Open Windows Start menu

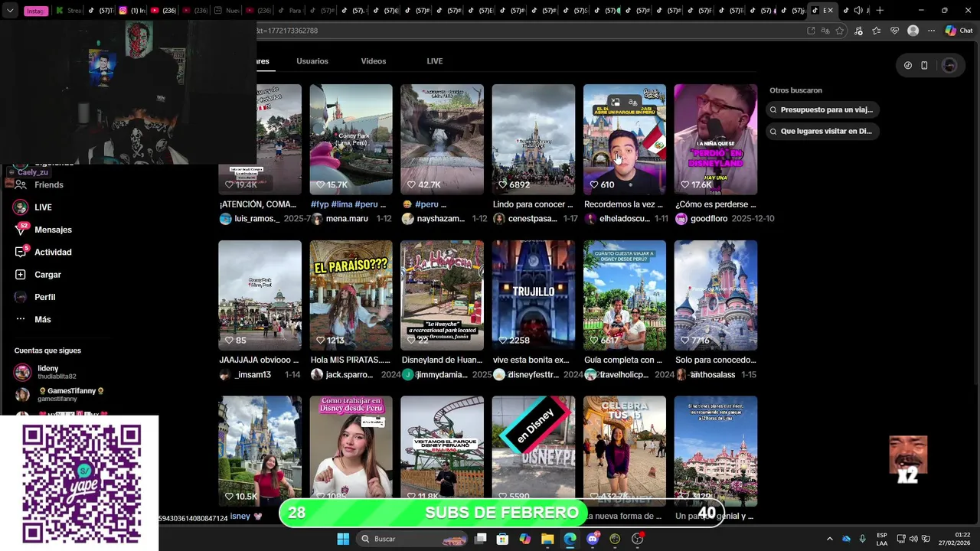coord(343,539)
